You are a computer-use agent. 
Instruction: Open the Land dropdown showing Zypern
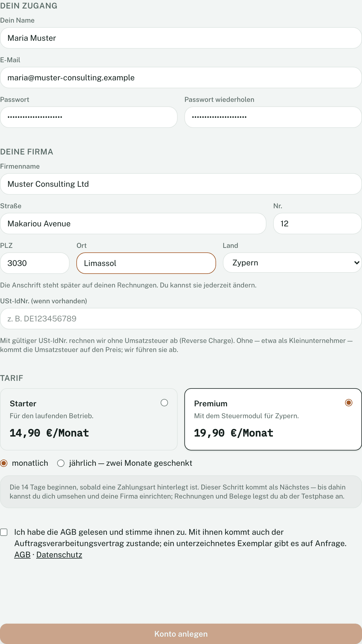(292, 263)
